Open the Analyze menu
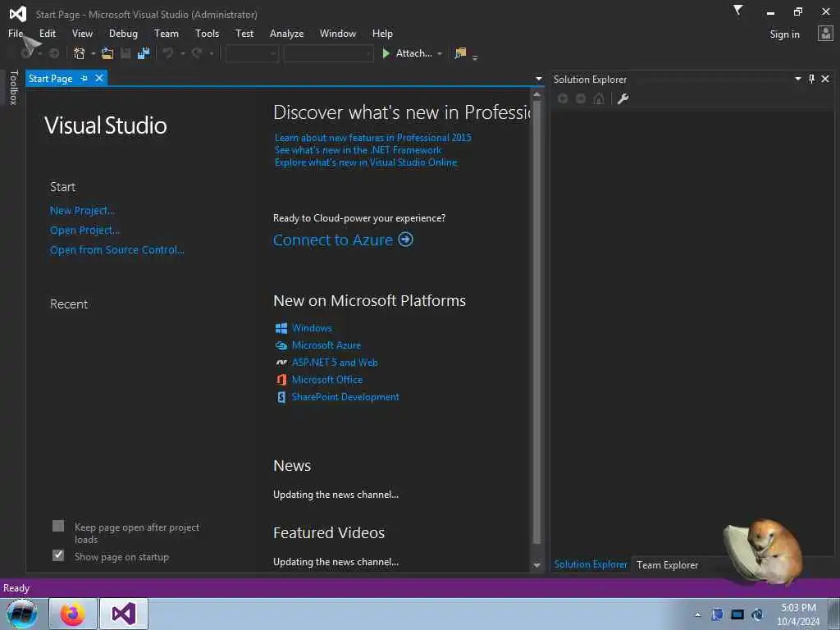Image resolution: width=840 pixels, height=630 pixels. (286, 33)
